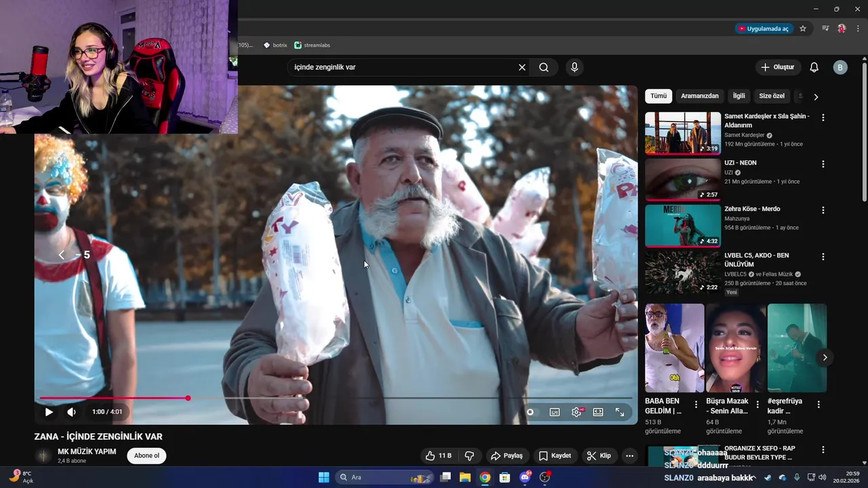
Task: Open OBS Studio from the taskbar
Action: pos(545,477)
